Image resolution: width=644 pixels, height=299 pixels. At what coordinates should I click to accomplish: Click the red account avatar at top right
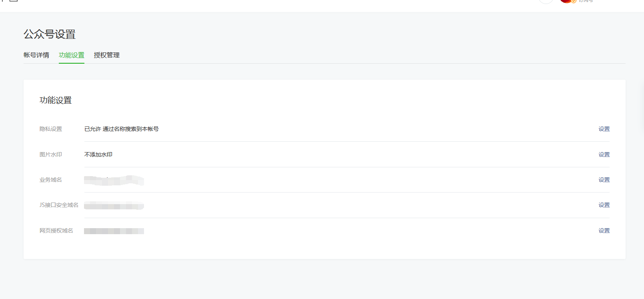[566, 1]
